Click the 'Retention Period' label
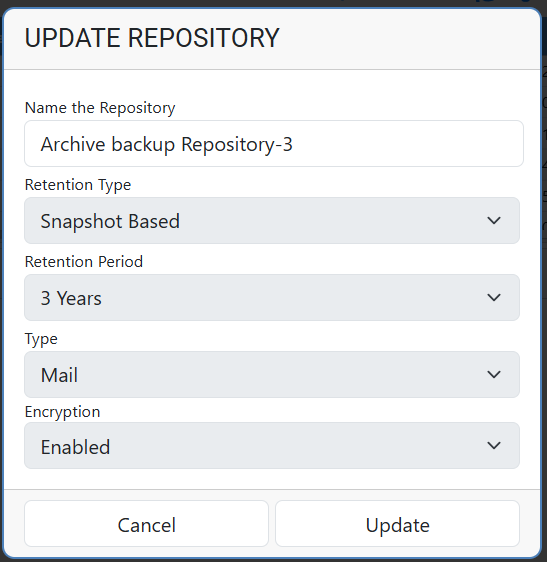This screenshot has width=547, height=562. tap(84, 262)
